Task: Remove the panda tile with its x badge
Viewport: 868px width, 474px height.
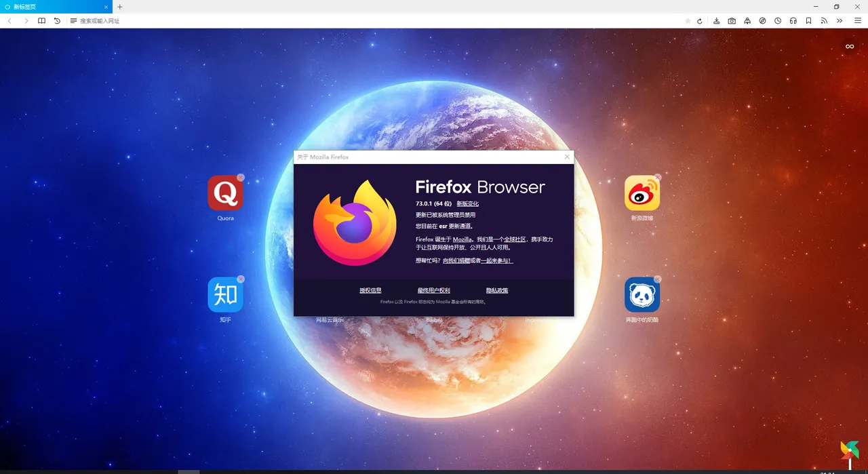Action: coord(657,279)
